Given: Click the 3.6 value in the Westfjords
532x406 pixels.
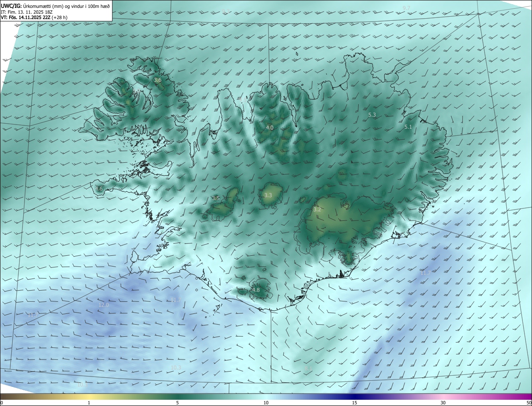Looking at the screenshot, I should pos(158,80).
